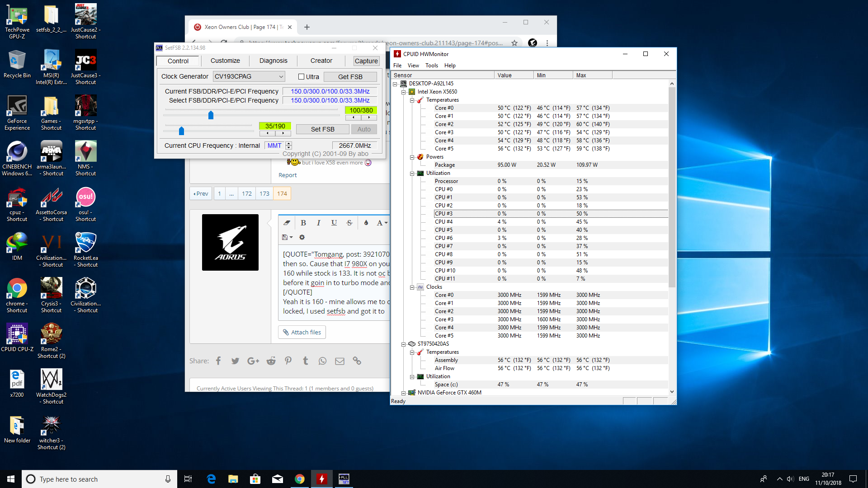
Task: Click the Windows taskbar search box
Action: 99,479
